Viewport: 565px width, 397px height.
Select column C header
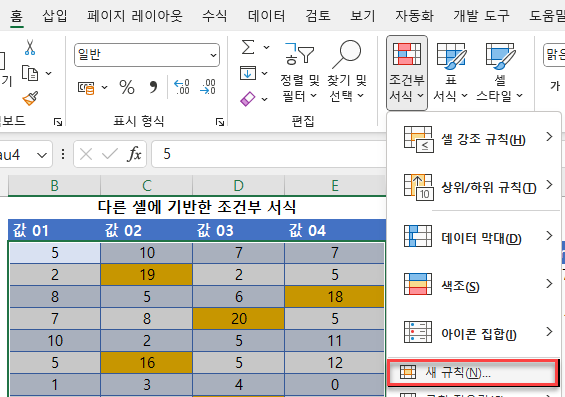[146, 186]
